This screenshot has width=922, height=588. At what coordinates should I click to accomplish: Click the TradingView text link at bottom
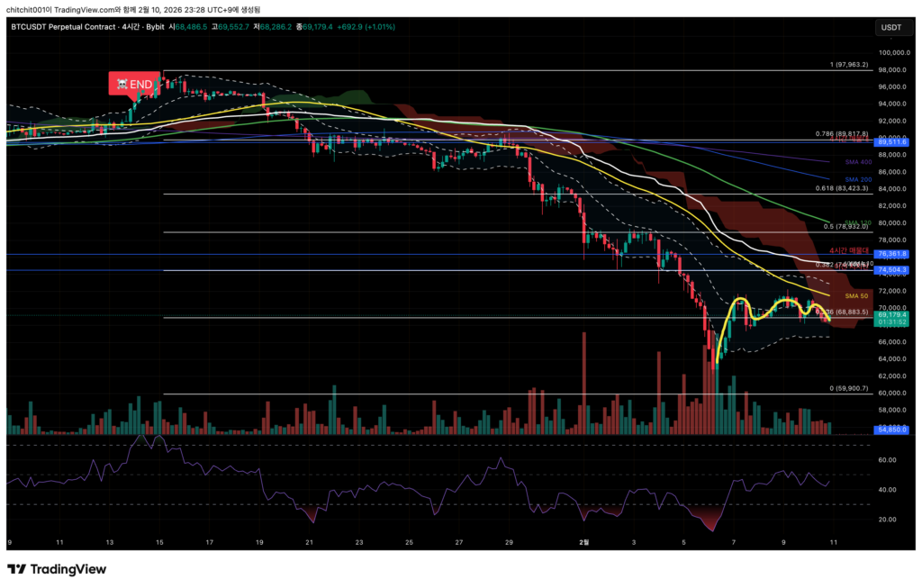[x=68, y=569]
